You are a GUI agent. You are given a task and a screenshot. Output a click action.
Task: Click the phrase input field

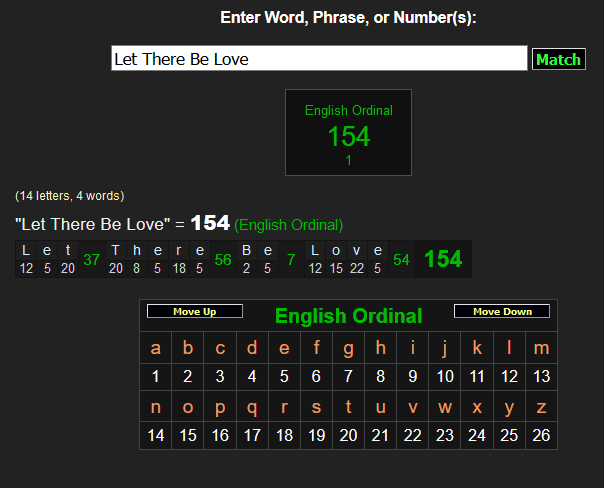318,59
